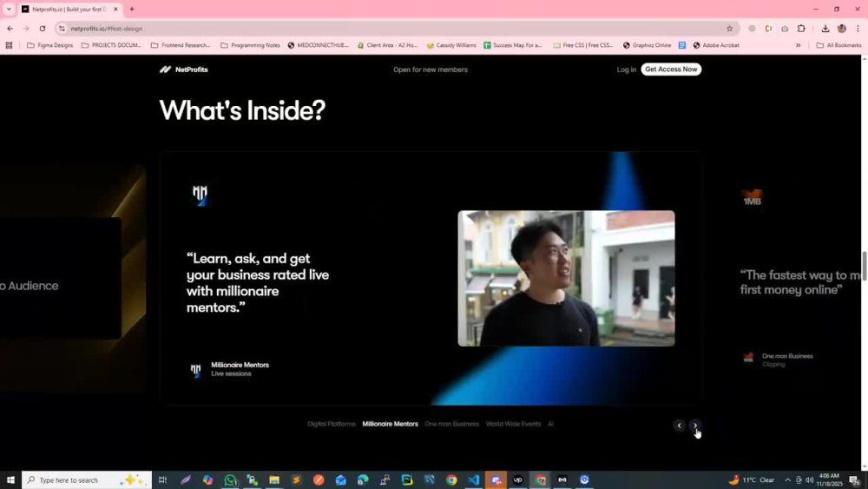Open File Explorer from the taskbar
The image size is (868, 489).
pyautogui.click(x=274, y=479)
